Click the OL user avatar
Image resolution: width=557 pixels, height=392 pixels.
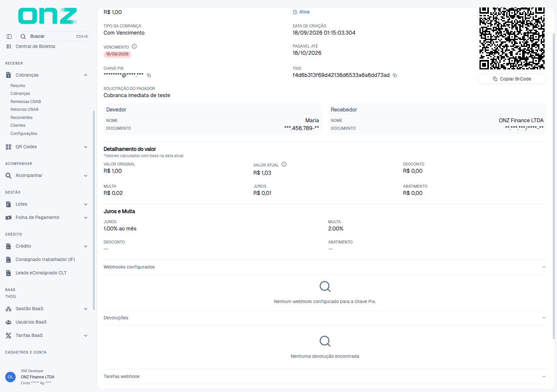pyautogui.click(x=10, y=377)
